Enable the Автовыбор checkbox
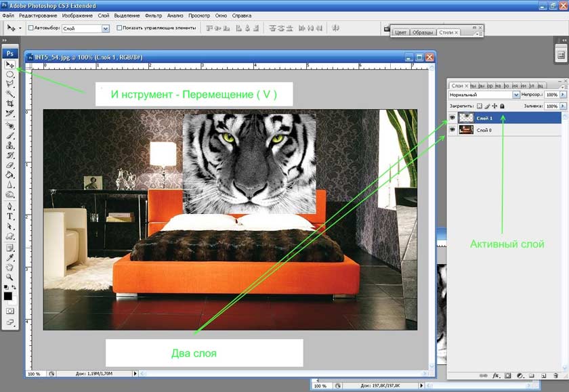This screenshot has width=569, height=392. pos(31,28)
